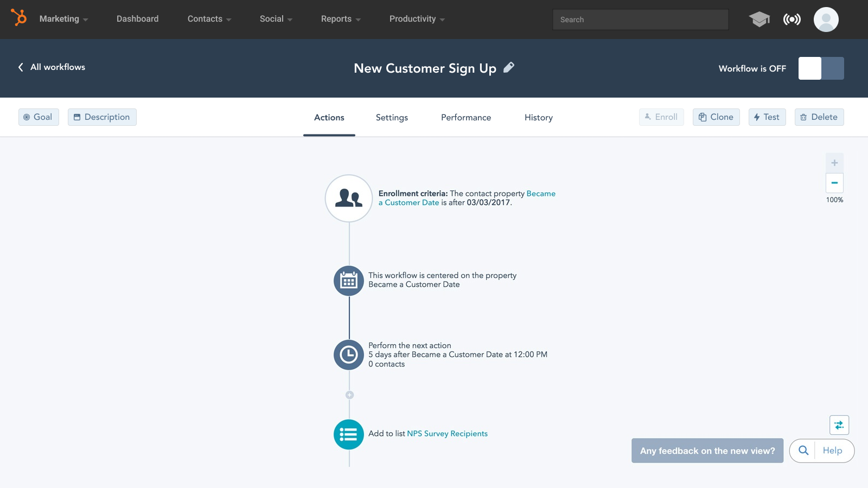Switch to the Performance tab
The image size is (868, 488).
(465, 118)
